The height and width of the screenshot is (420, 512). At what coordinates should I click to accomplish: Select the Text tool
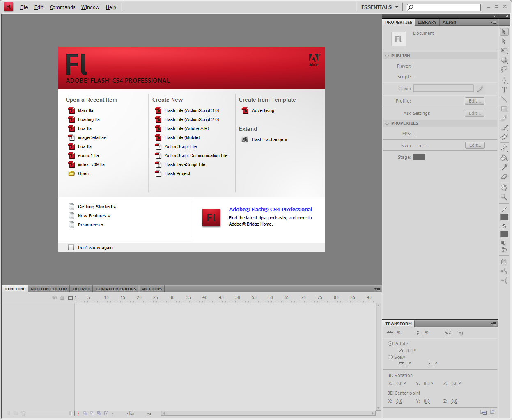pos(504,90)
